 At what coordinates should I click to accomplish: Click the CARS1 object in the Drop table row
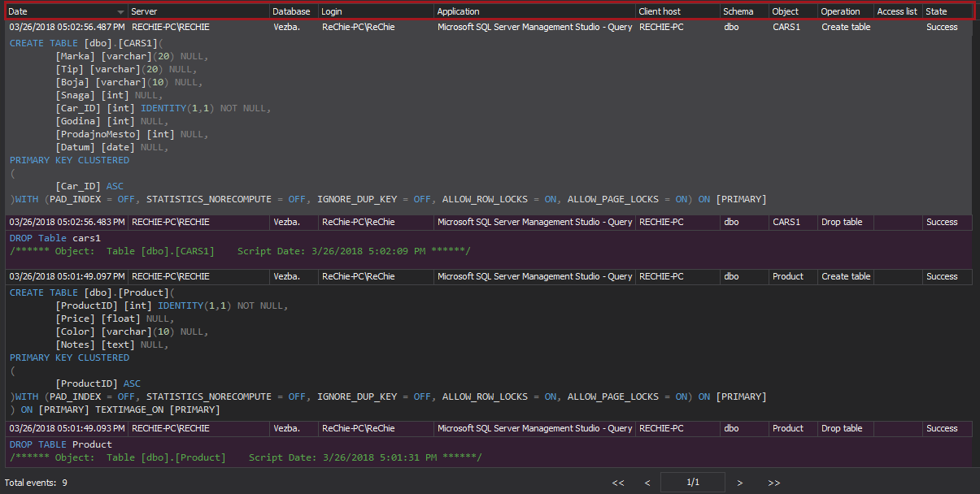[x=793, y=222]
